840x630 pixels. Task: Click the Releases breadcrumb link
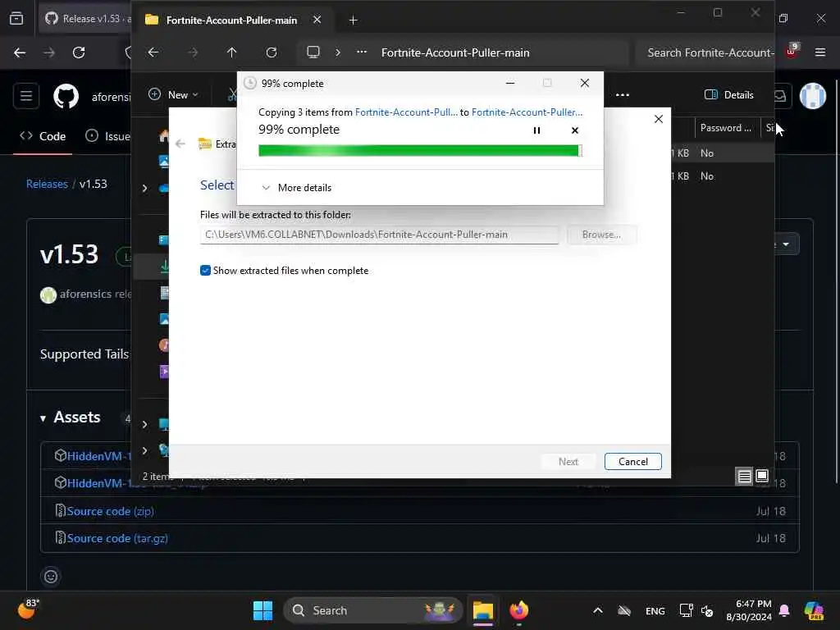(x=47, y=184)
